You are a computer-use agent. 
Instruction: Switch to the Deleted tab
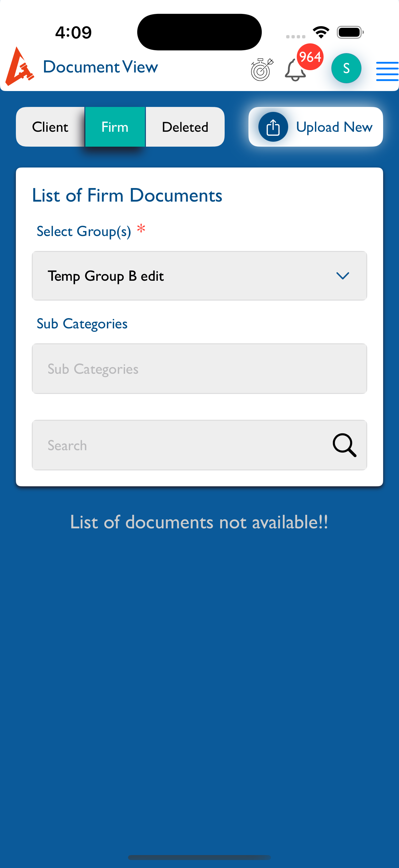(185, 127)
